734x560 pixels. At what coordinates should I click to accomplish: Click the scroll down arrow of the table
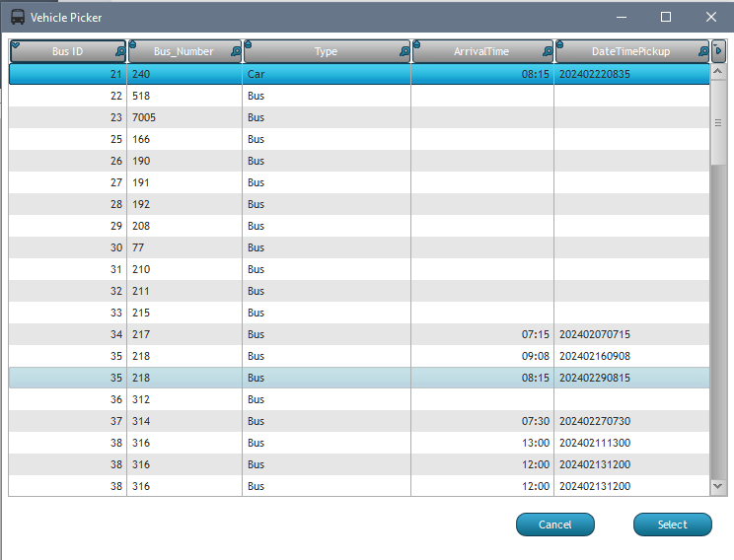(717, 486)
